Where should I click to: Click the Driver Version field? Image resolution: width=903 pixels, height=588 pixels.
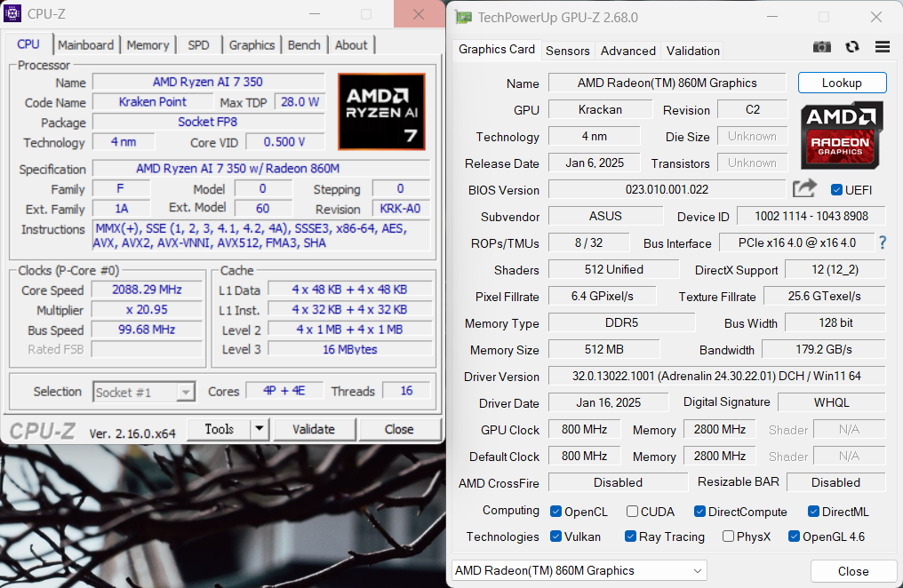[716, 377]
